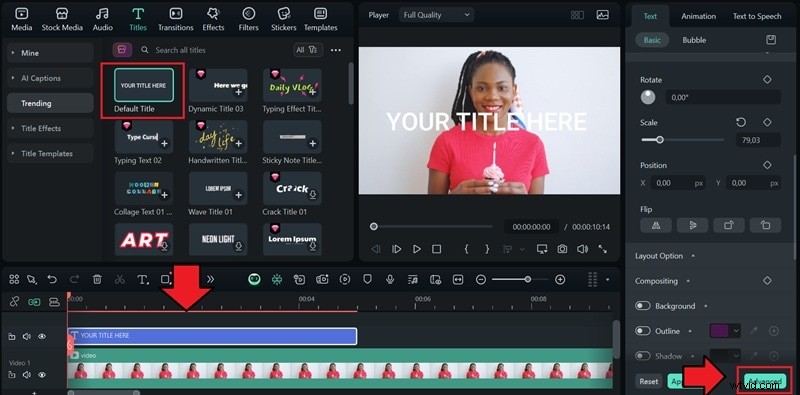Open the more options ellipsis menu
This screenshot has width=800, height=395.
point(336,50)
